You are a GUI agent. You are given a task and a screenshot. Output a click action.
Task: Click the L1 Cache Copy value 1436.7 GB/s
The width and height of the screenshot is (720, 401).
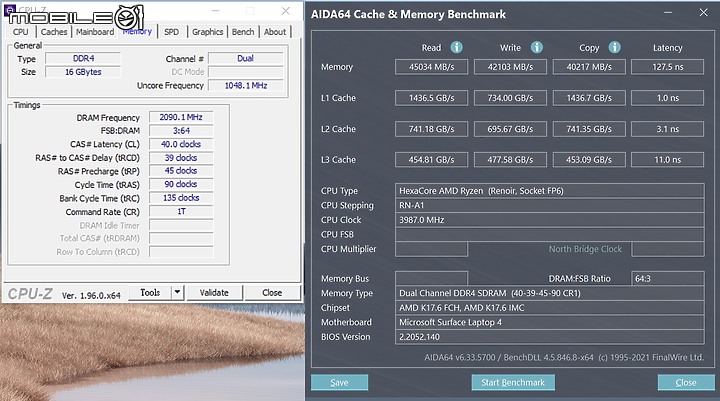pyautogui.click(x=589, y=98)
